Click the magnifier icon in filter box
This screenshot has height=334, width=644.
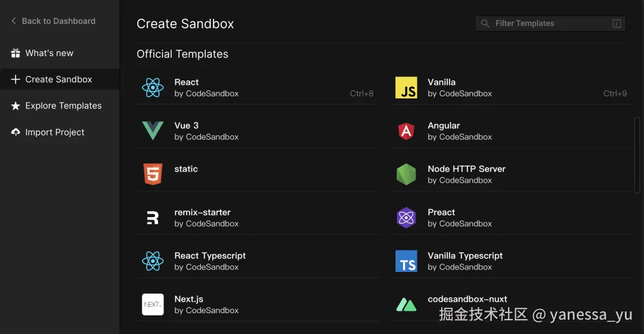tap(485, 24)
